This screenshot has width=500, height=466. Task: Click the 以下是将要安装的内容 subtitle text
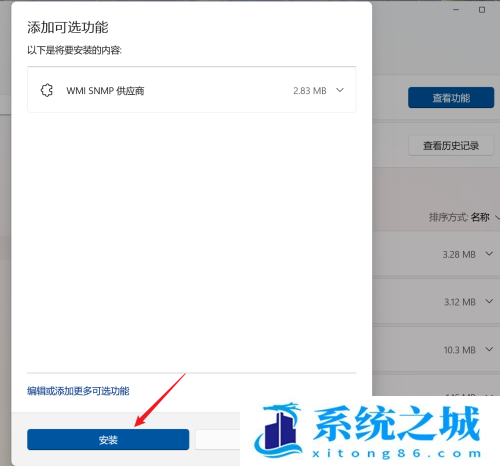[x=74, y=50]
